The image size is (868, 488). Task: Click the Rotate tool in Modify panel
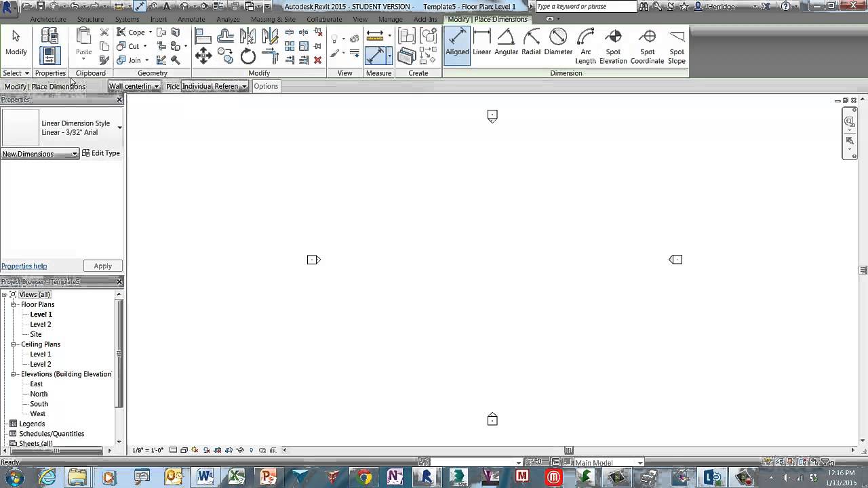[248, 56]
